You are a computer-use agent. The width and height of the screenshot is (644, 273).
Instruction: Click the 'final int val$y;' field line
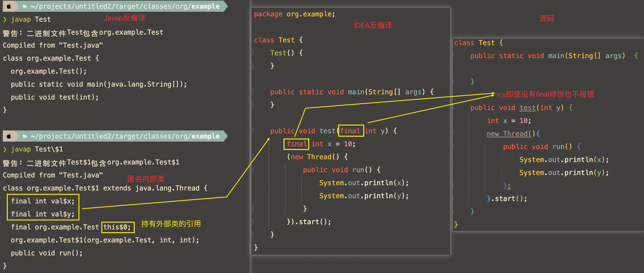pos(43,214)
